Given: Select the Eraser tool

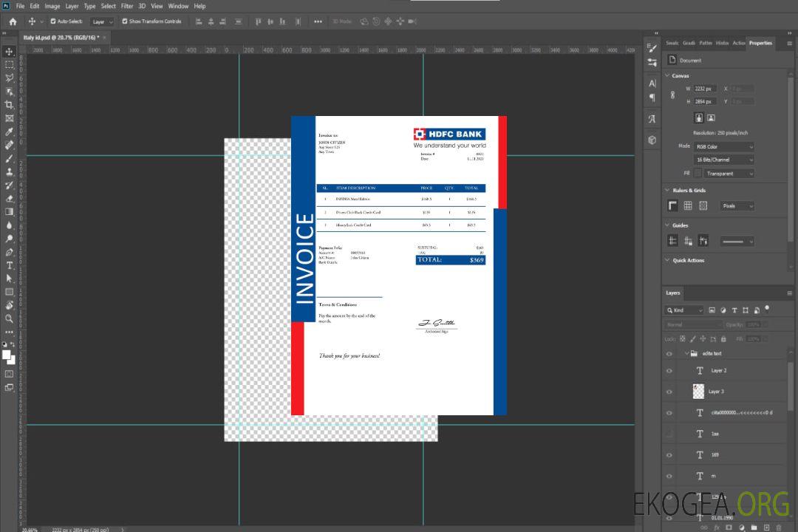Looking at the screenshot, I should pos(9,199).
